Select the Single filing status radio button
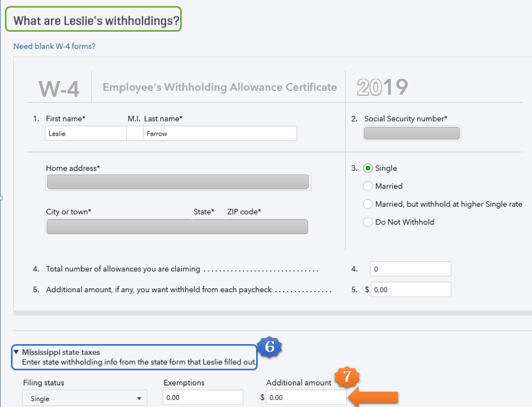 point(368,168)
